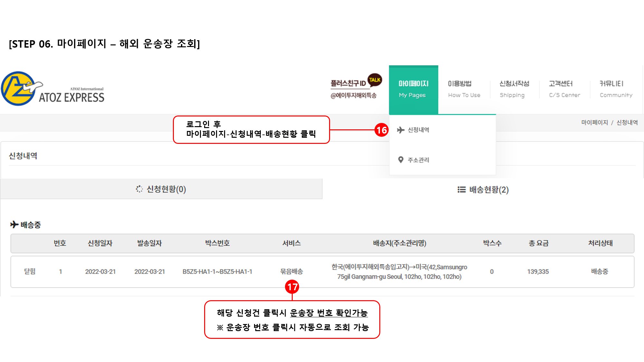Open the 이용방법 How To Use menu
Screen dimensions: 644x362
coord(464,89)
